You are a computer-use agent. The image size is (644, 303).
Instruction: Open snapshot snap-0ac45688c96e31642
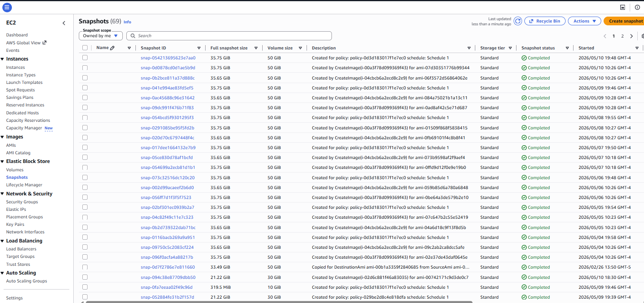tap(168, 98)
